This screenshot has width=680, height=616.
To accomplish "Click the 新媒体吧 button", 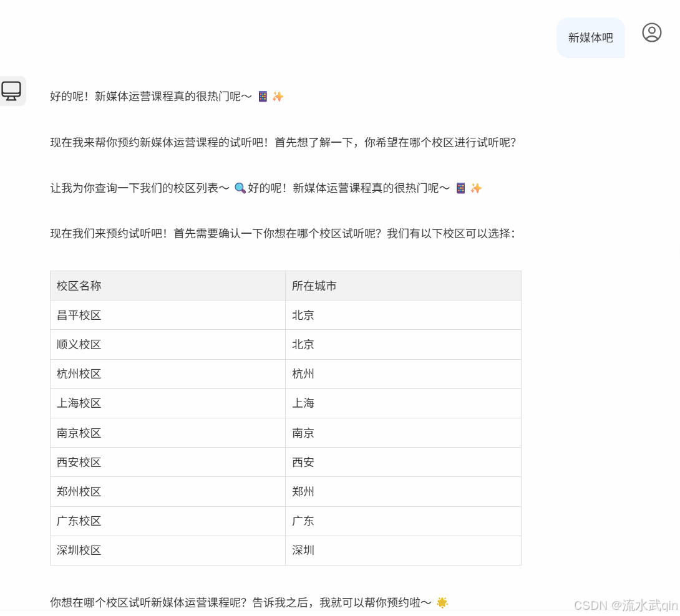I will point(590,37).
